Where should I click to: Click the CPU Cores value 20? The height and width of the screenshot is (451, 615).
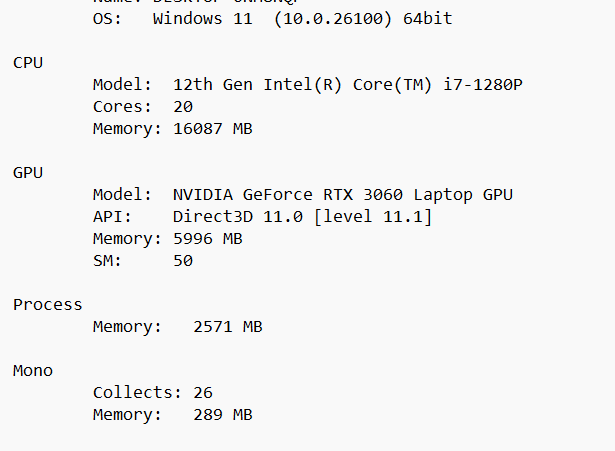pyautogui.click(x=183, y=107)
